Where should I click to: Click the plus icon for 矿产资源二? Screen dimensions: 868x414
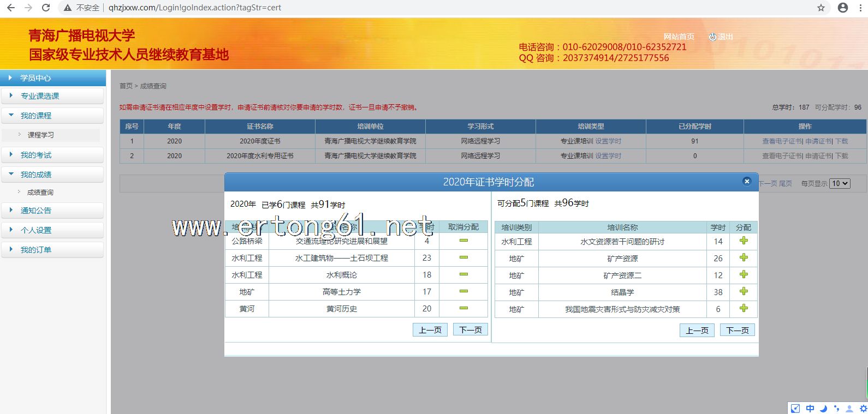click(744, 275)
